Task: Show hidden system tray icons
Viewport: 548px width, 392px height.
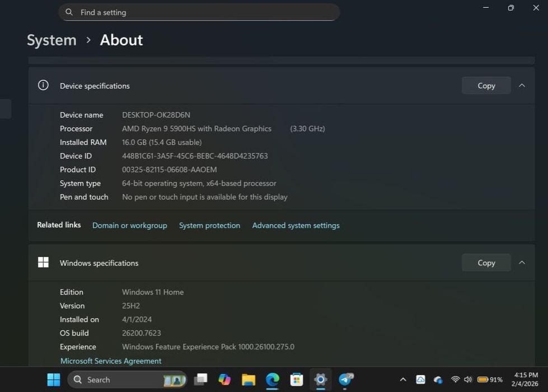Action: tap(403, 380)
